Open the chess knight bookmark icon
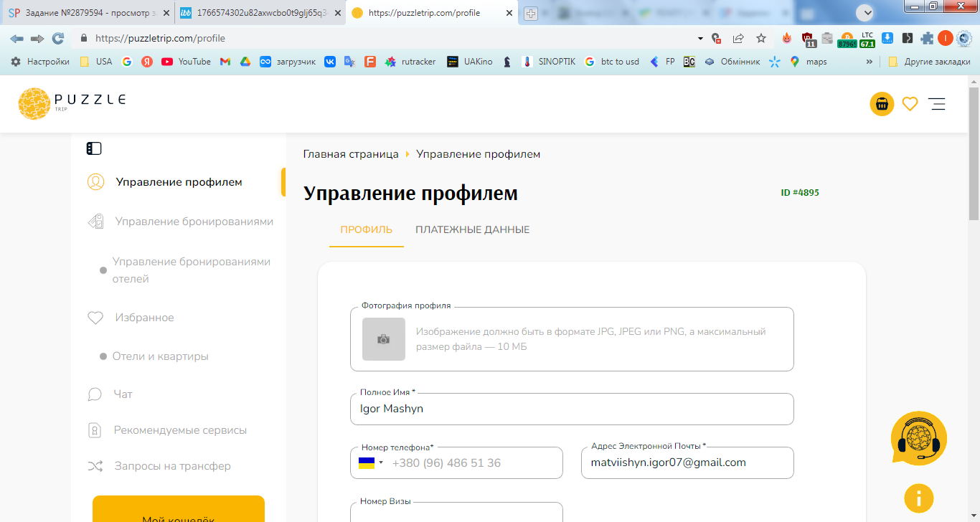The height and width of the screenshot is (522, 980). point(507,62)
